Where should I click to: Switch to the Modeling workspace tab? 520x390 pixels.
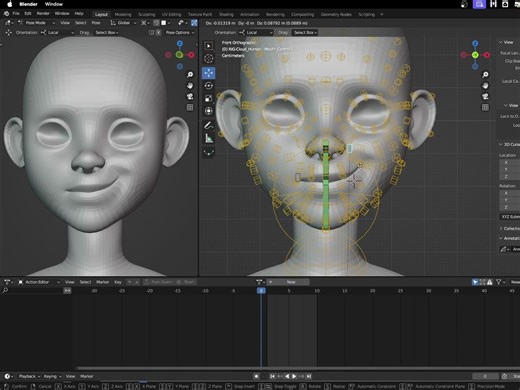click(x=123, y=14)
